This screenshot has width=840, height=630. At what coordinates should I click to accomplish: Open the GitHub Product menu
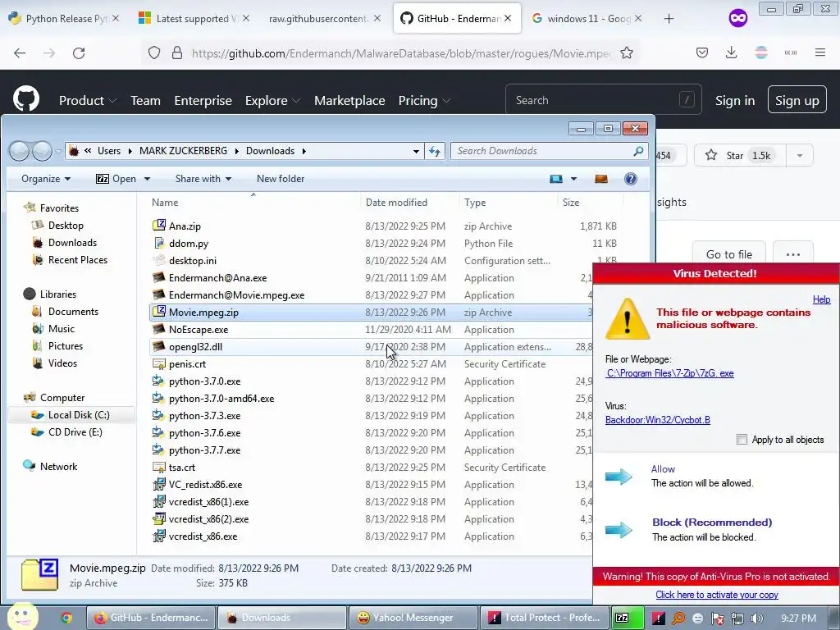(87, 100)
